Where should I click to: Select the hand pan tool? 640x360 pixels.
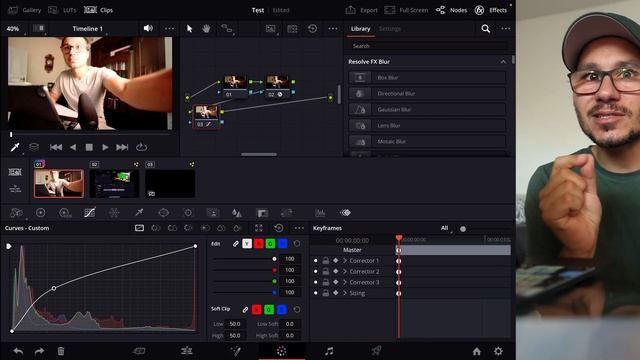click(207, 29)
